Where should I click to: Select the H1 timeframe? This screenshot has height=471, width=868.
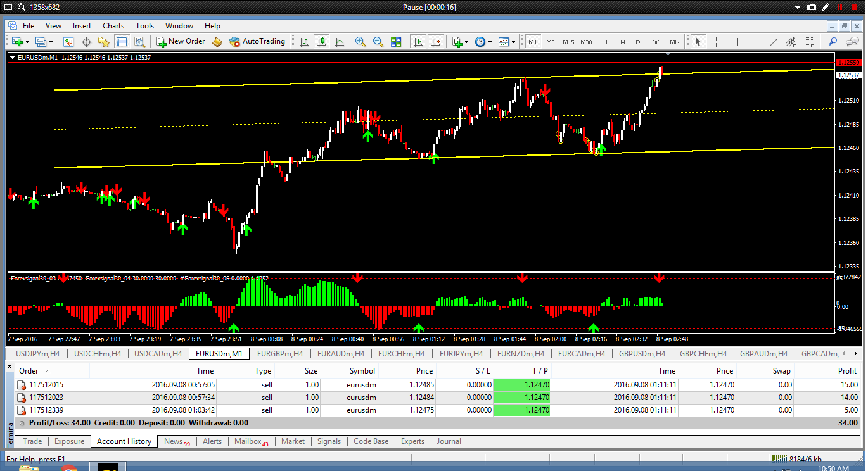(604, 42)
